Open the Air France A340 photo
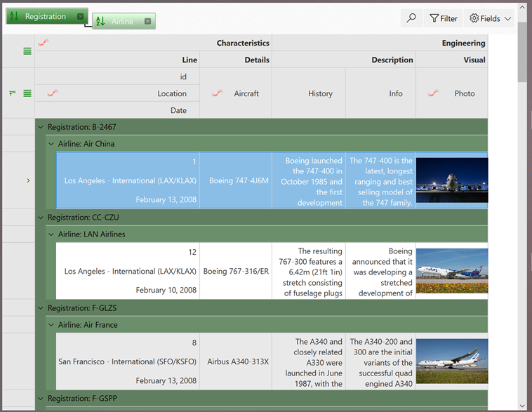 click(452, 361)
